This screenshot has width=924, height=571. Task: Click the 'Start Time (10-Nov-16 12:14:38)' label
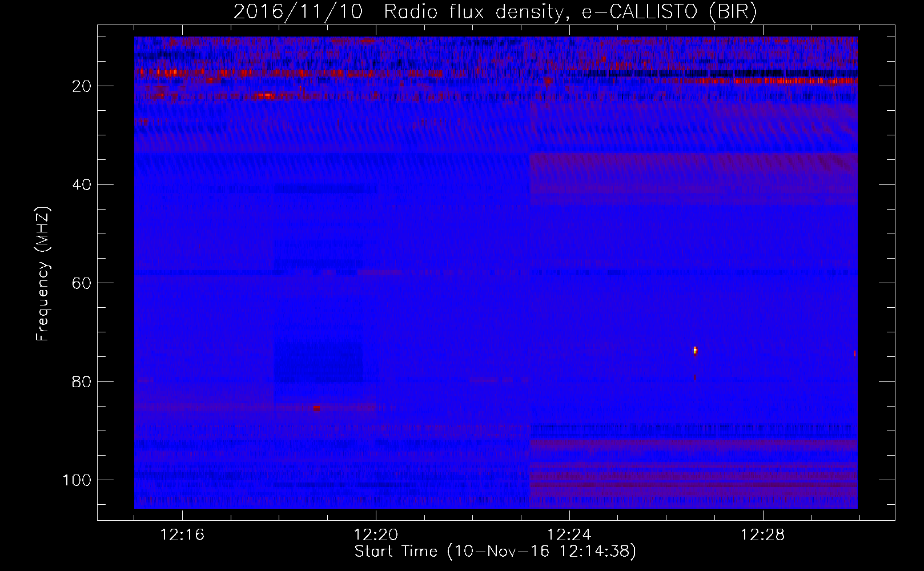pos(495,552)
